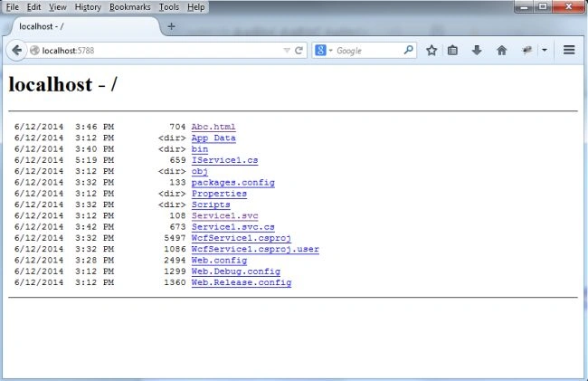Minimize the browser window

(525, 6)
